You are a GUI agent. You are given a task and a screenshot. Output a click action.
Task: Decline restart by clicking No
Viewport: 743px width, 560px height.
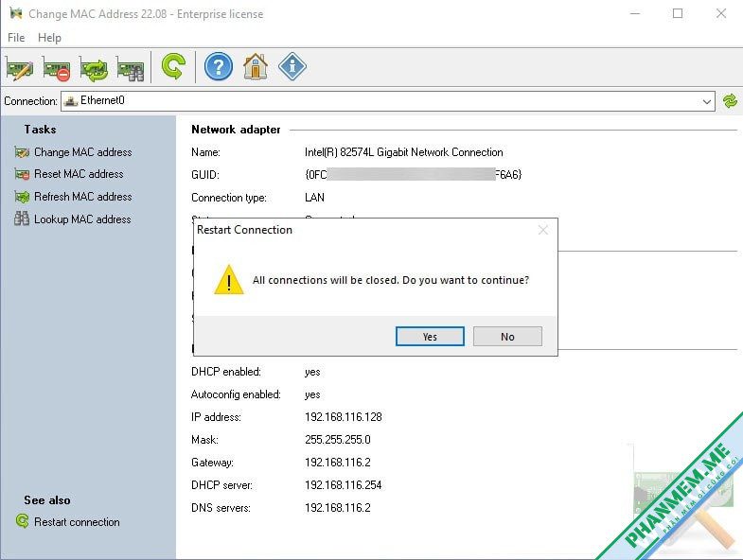tap(507, 337)
